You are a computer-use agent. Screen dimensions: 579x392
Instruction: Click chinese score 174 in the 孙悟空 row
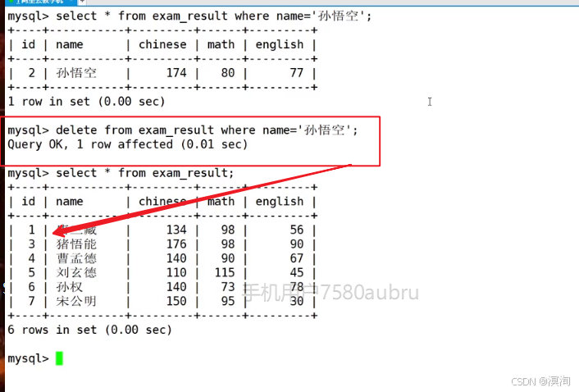176,73
